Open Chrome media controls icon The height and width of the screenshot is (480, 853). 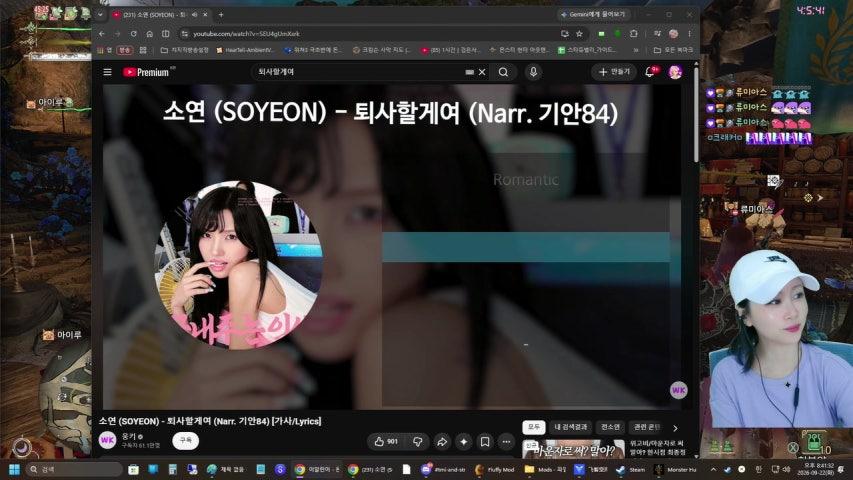coord(657,34)
